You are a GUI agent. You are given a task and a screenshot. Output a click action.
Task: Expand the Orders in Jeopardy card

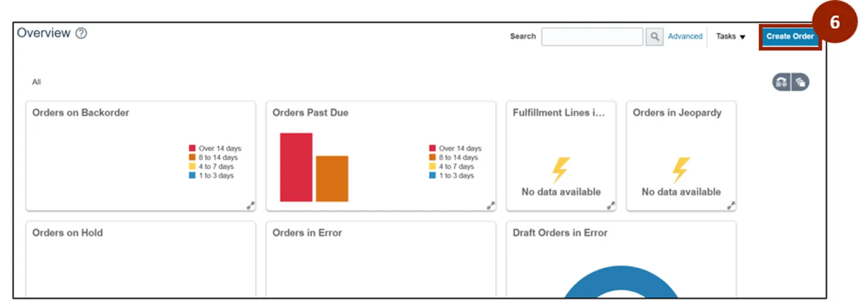[731, 205]
